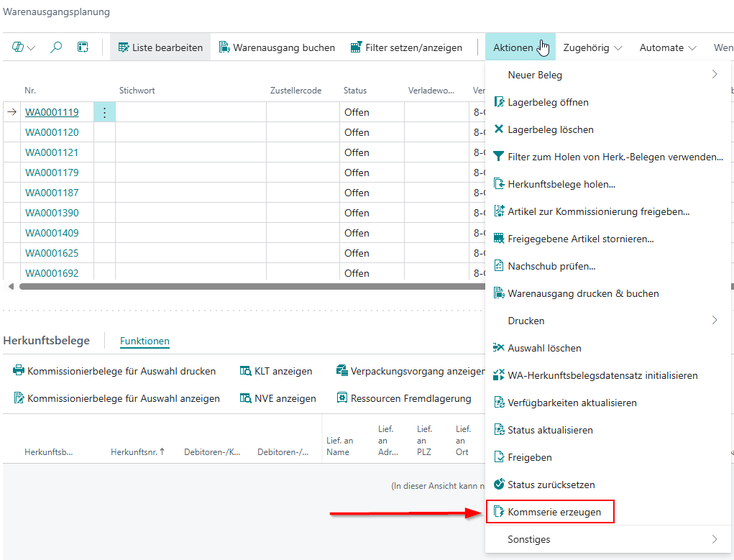Click KLT anzeigen button
Viewport: 734px width, 560px height.
tap(276, 371)
